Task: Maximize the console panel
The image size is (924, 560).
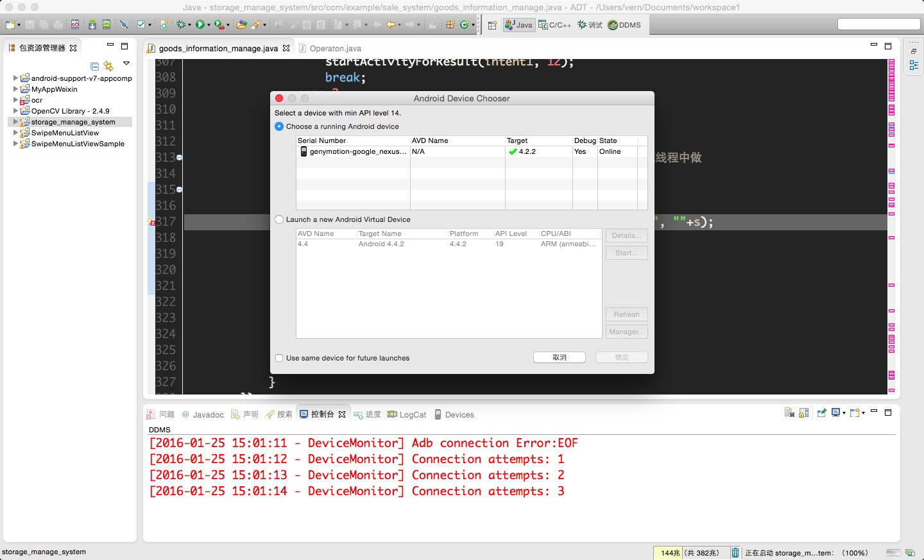Action: 888,412
